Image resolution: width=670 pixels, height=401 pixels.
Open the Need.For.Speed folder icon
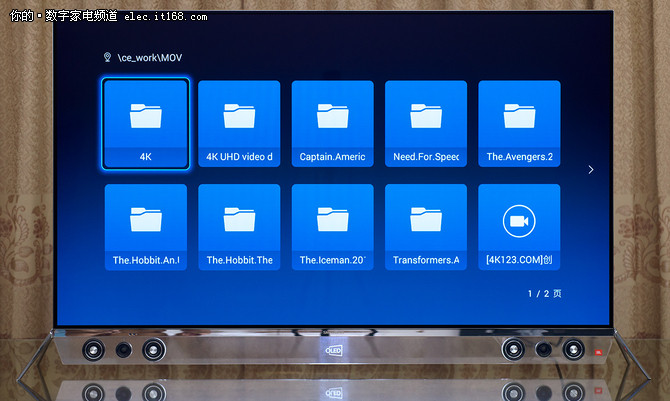pyautogui.click(x=426, y=116)
